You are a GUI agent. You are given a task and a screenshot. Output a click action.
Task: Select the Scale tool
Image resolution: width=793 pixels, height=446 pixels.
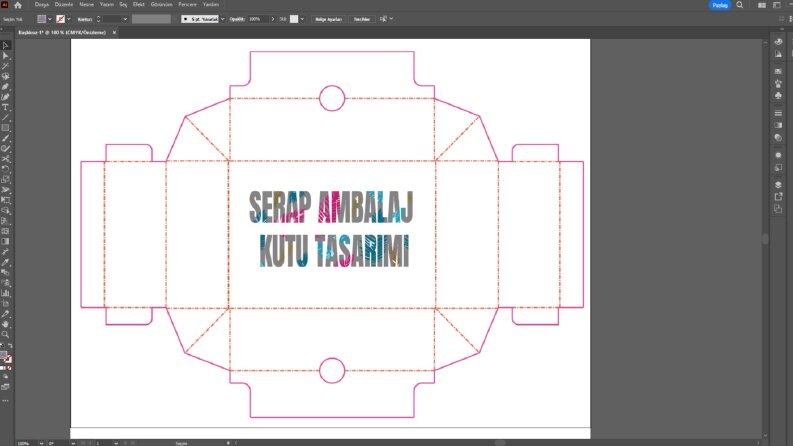tap(6, 180)
